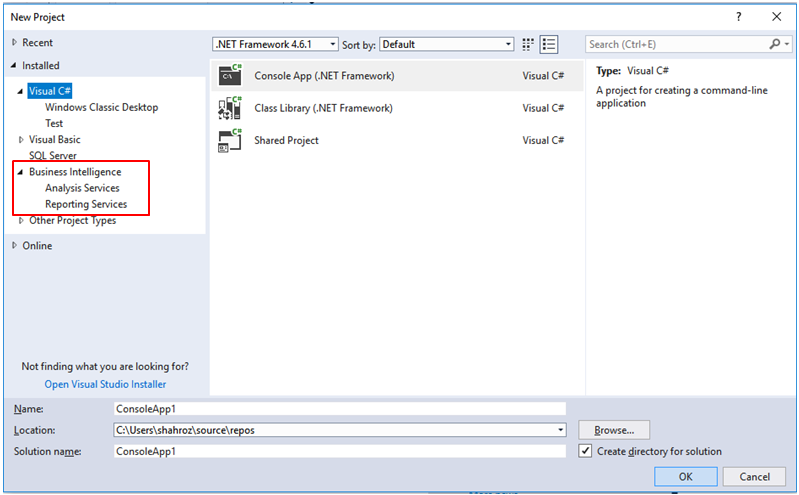Image resolution: width=799 pixels, height=495 pixels.
Task: Open the Location path dropdown arrow
Action: pyautogui.click(x=560, y=430)
